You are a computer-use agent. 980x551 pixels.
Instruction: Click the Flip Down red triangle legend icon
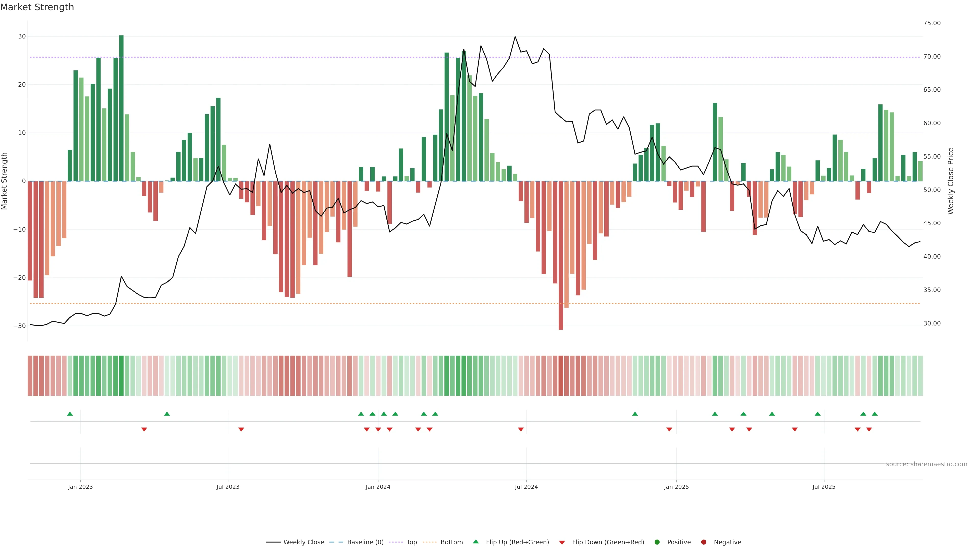[x=562, y=543]
